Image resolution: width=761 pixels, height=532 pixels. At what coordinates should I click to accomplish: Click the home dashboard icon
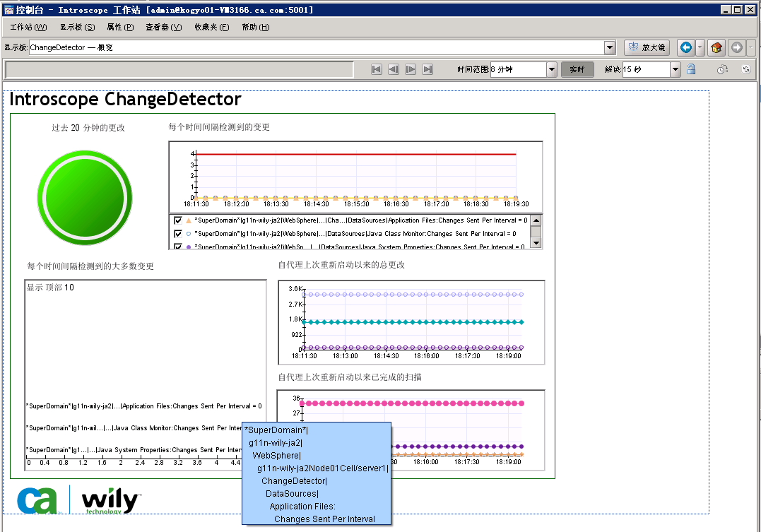[x=716, y=47]
